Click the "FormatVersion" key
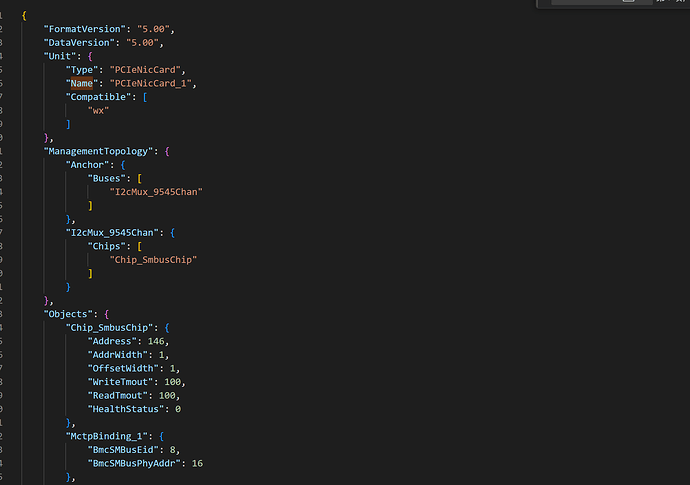This screenshot has width=690, height=485. coord(82,29)
